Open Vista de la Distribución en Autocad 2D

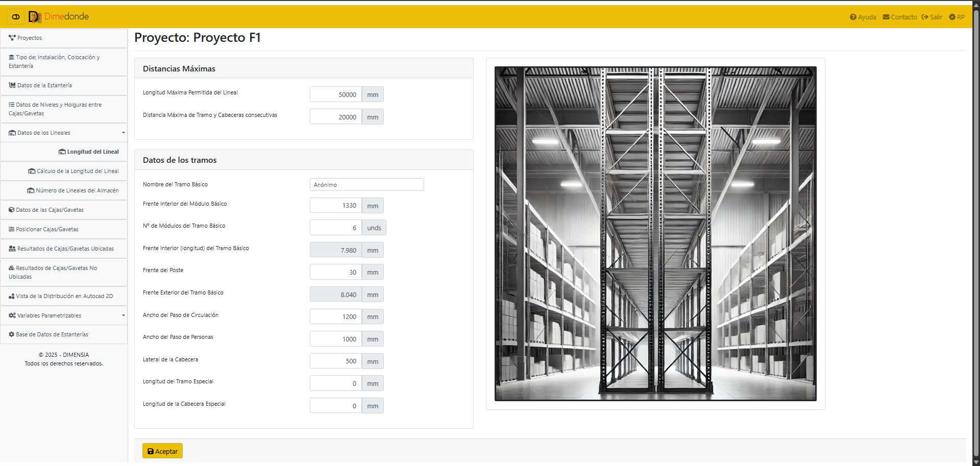point(64,297)
